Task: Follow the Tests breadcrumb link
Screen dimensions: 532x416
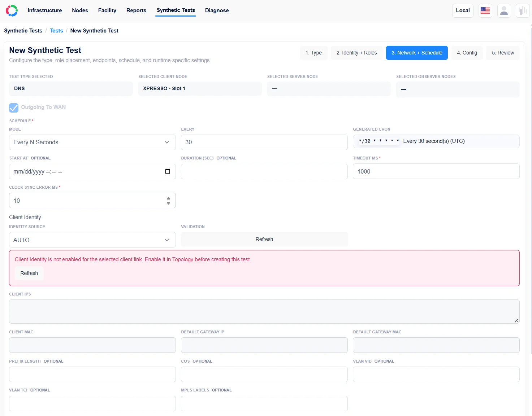Action: pyautogui.click(x=56, y=31)
